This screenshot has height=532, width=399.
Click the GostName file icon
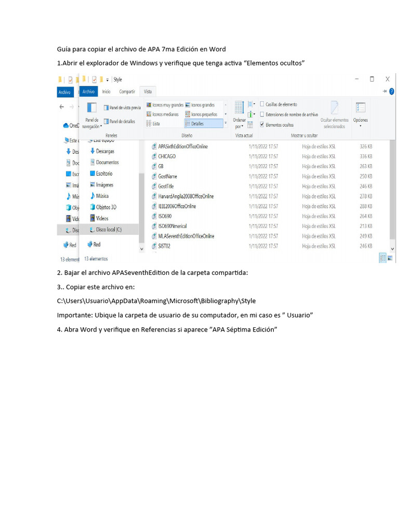154,177
